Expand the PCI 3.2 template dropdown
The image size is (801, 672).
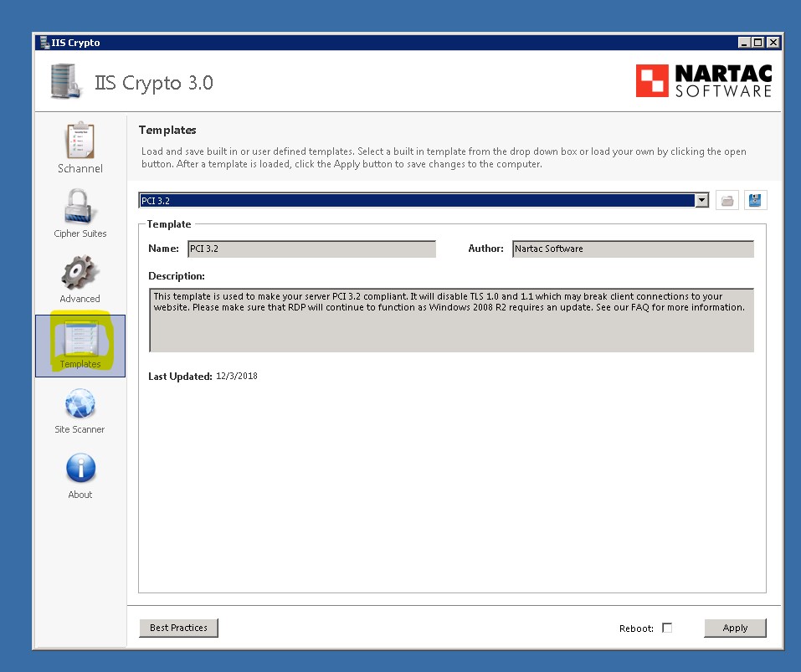pos(701,201)
